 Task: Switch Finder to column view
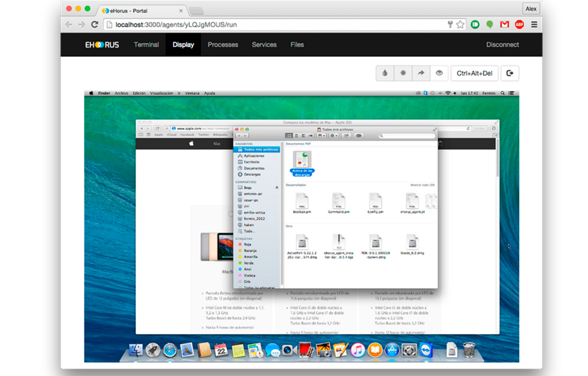click(x=303, y=136)
